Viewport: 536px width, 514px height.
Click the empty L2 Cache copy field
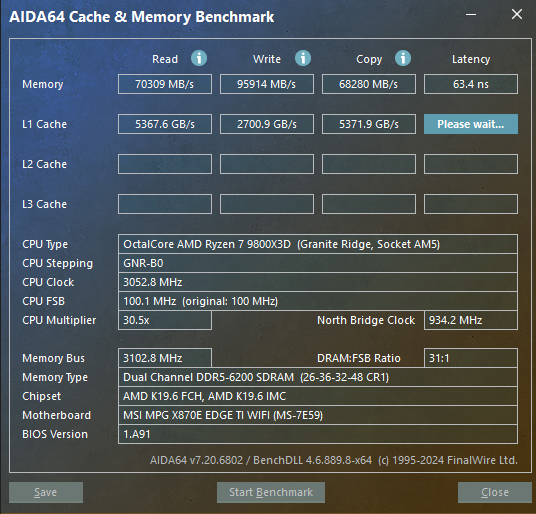368,164
